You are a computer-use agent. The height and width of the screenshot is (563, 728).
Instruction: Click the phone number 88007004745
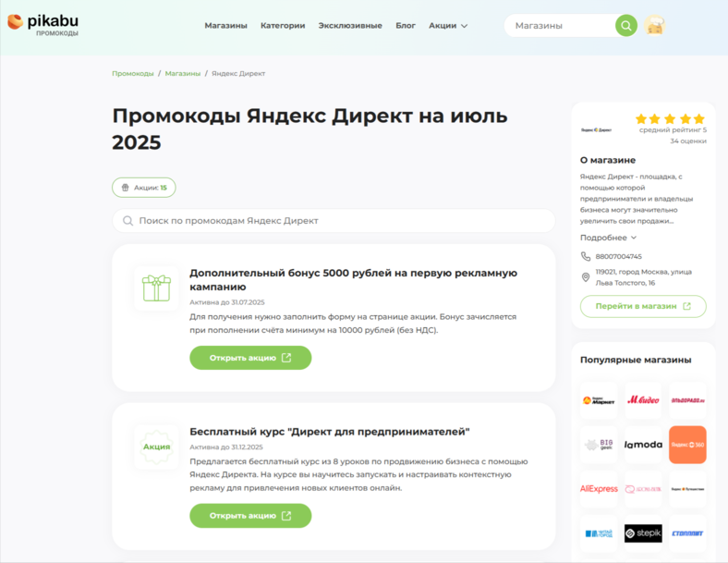pyautogui.click(x=618, y=256)
